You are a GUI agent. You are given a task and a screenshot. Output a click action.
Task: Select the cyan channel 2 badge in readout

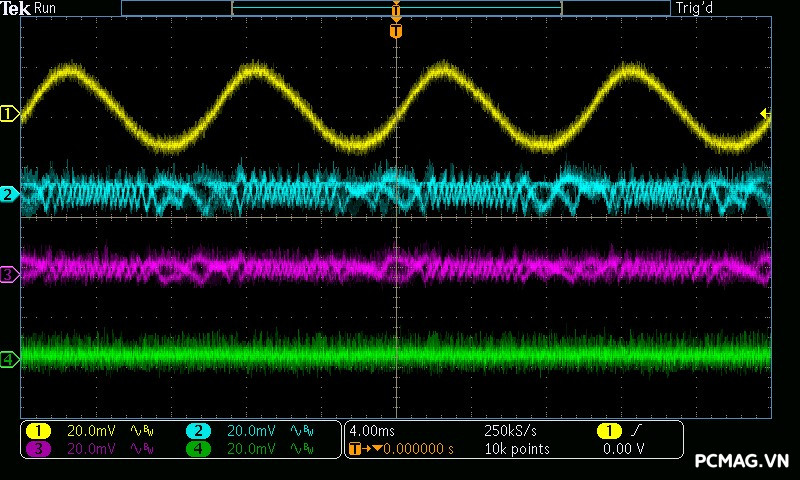pyautogui.click(x=198, y=431)
